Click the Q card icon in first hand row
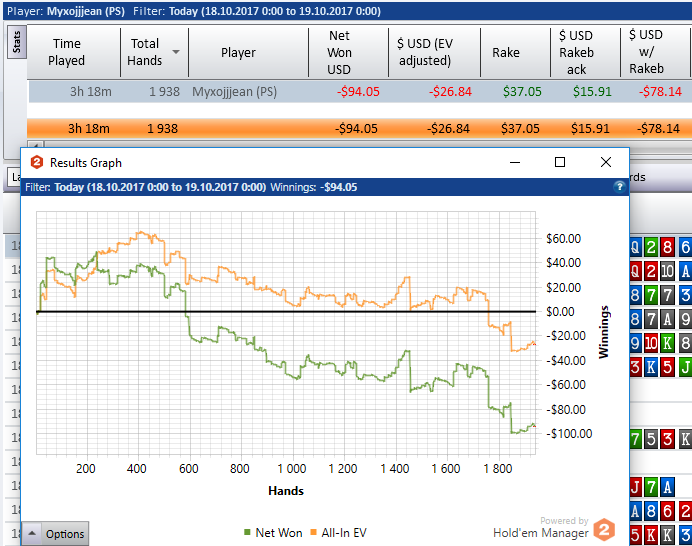 (x=635, y=247)
